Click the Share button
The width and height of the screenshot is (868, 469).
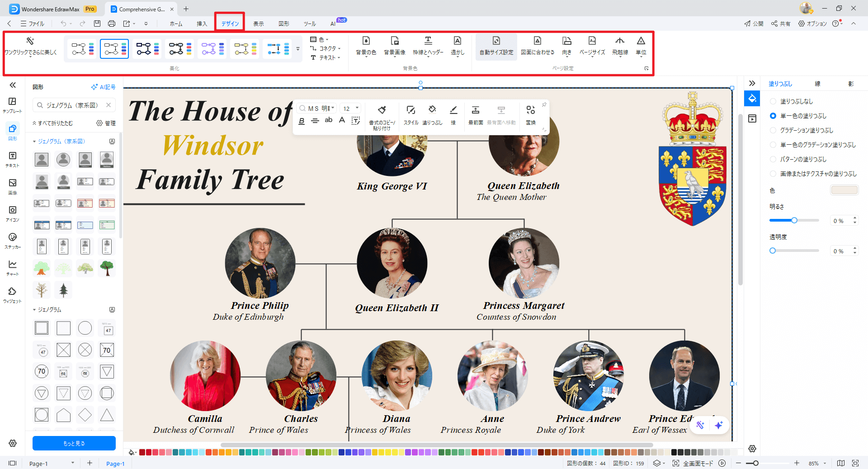coord(781,24)
